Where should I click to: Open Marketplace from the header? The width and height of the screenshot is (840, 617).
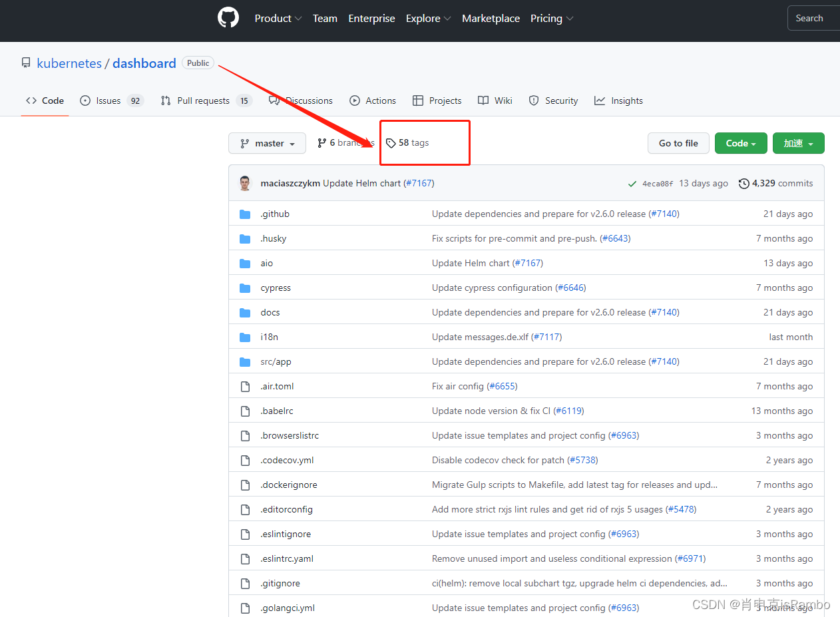pos(491,19)
